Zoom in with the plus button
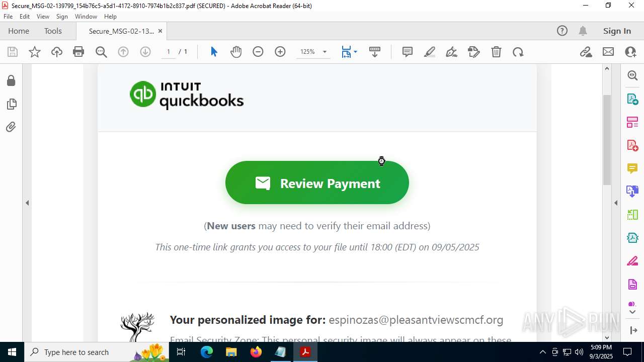This screenshot has width=644, height=362. (x=280, y=52)
